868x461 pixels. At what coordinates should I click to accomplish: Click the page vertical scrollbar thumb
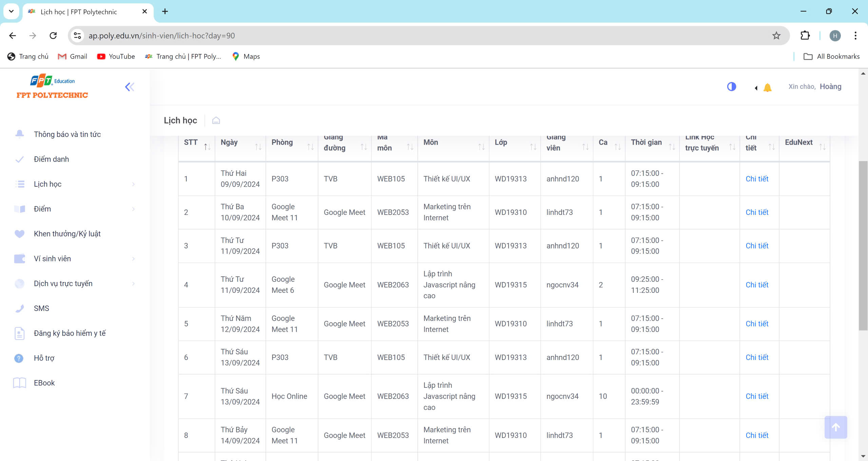pyautogui.click(x=863, y=246)
